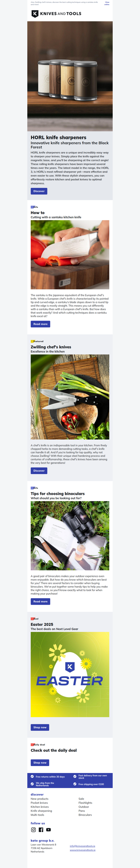Viewport: 140px width, 868px height.
Task: Open the View online link
Action: pyautogui.click(x=107, y=3)
